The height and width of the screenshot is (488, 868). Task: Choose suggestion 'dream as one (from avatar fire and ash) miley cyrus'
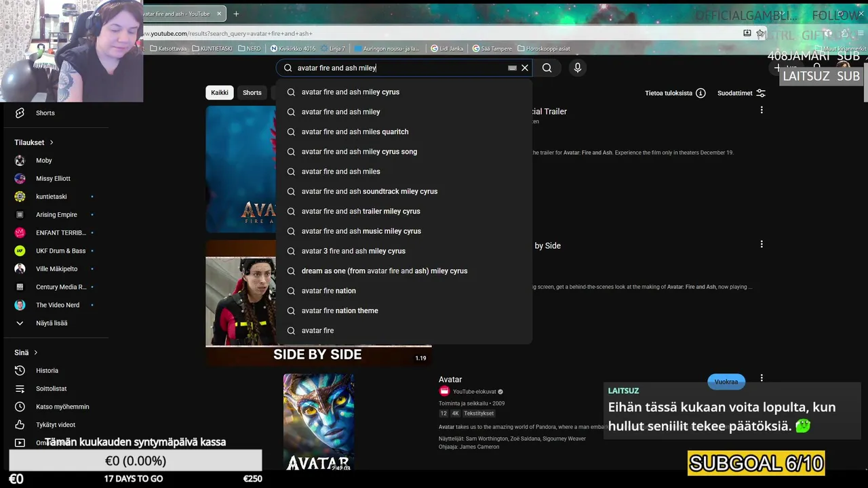point(404,271)
